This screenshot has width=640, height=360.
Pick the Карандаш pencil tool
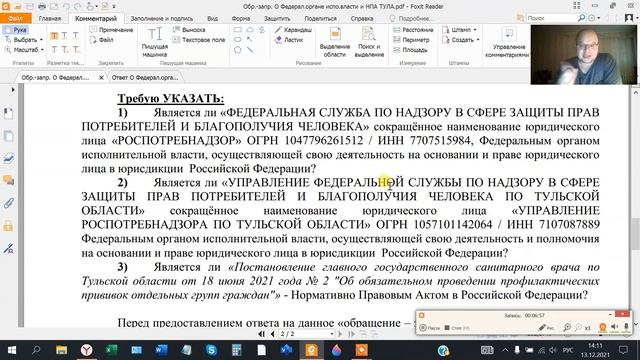pyautogui.click(x=293, y=30)
